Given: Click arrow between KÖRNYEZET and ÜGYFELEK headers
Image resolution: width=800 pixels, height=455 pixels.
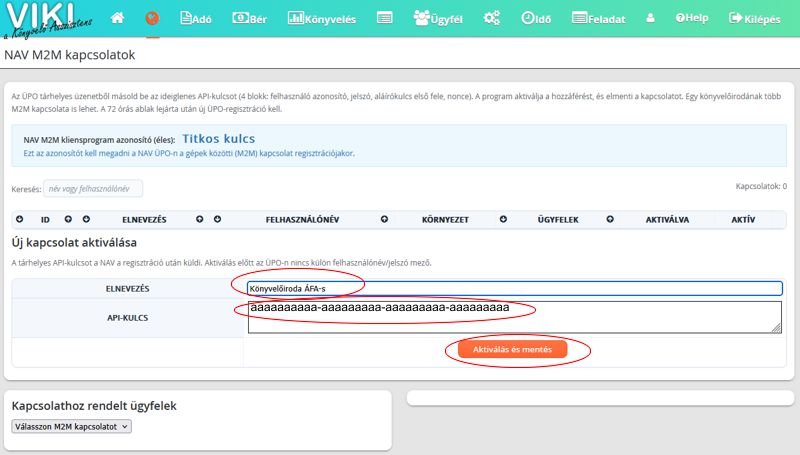Looking at the screenshot, I should (x=503, y=219).
